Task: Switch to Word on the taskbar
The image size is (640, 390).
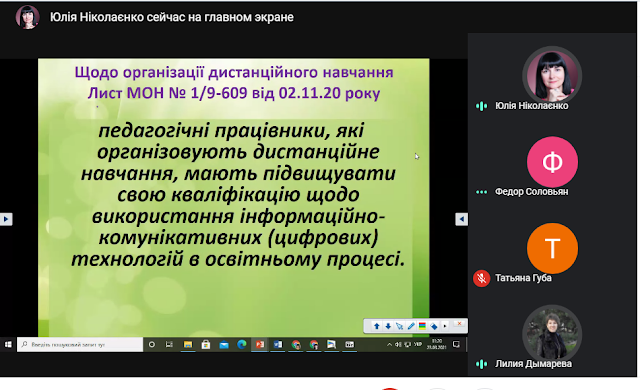Action: tap(278, 345)
